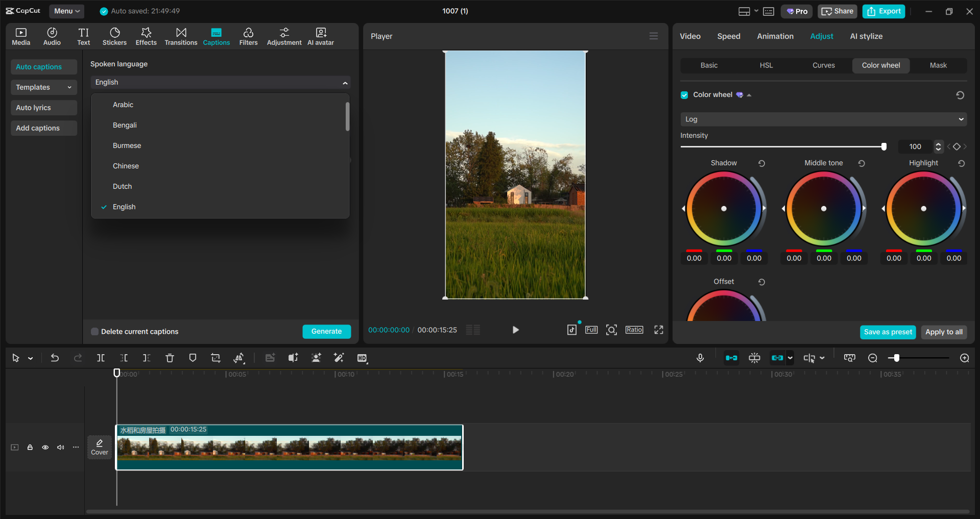This screenshot has height=519, width=980.
Task: Open the Filters panel
Action: 248,36
